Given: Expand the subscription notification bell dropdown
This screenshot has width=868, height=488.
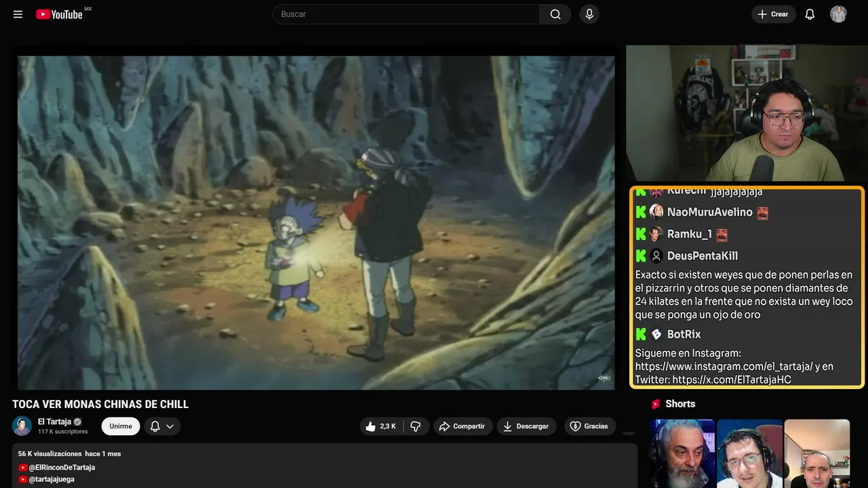Looking at the screenshot, I should [x=162, y=426].
